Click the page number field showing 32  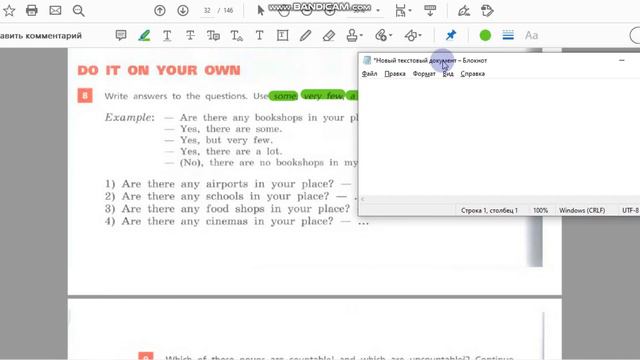click(x=207, y=11)
